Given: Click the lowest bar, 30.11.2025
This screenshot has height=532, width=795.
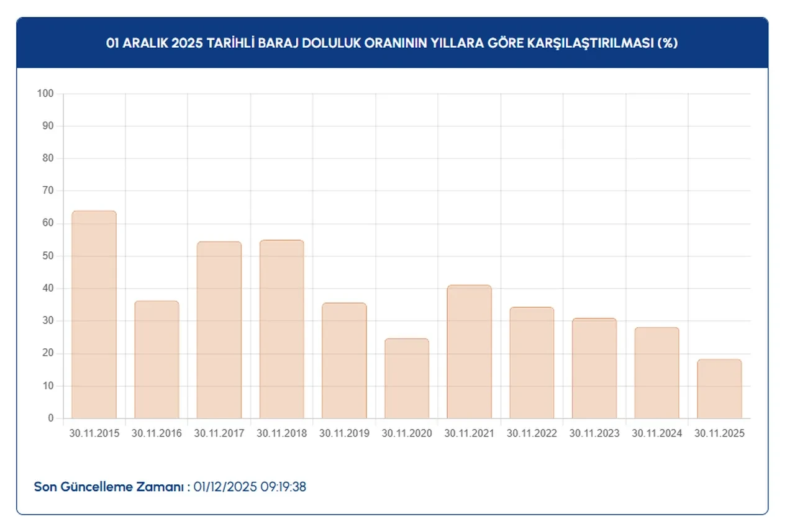Looking at the screenshot, I should coord(719,389).
